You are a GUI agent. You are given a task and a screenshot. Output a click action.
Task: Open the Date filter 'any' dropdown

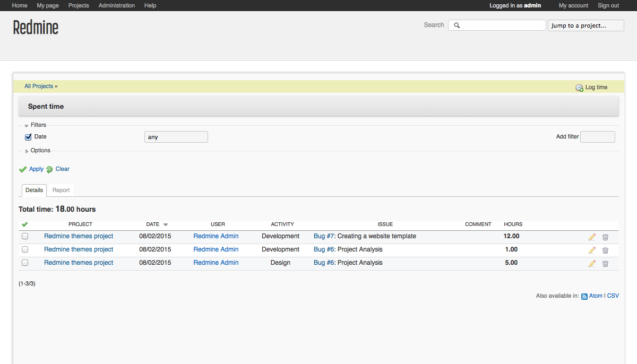tap(176, 137)
